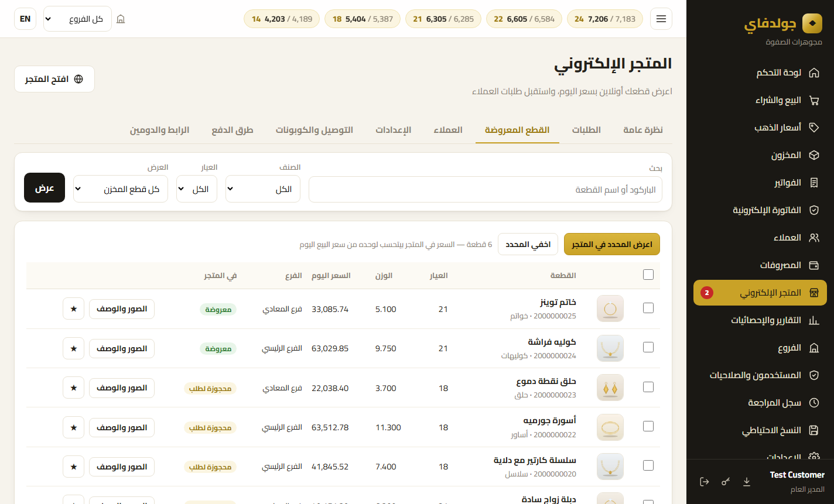
Task: Click the اخفي المحدد button
Action: click(x=528, y=244)
